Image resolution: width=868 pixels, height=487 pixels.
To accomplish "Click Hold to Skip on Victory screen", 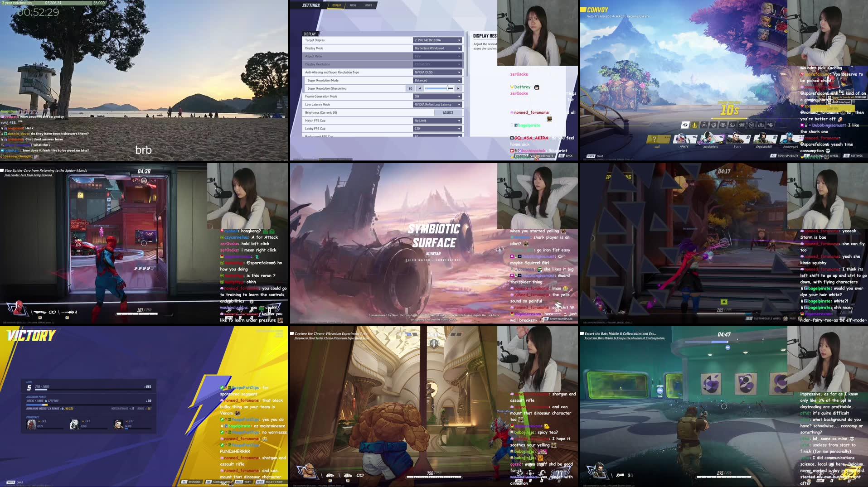I will click(271, 482).
